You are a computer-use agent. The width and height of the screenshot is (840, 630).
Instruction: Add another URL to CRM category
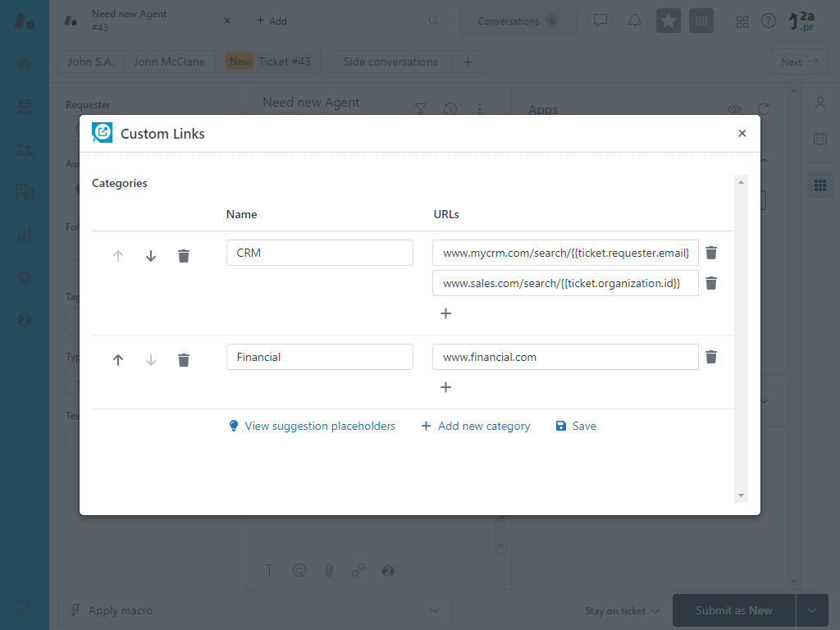pyautogui.click(x=446, y=313)
